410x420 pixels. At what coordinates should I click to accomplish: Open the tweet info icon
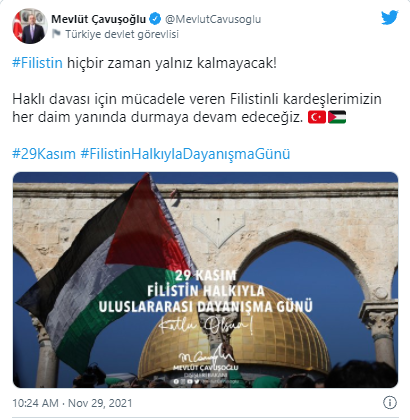pos(390,403)
